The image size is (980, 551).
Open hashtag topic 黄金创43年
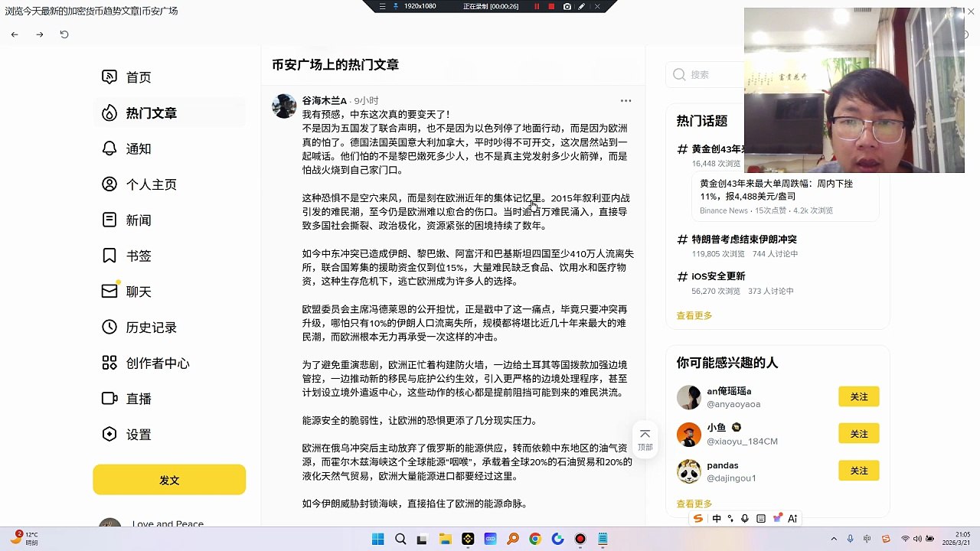point(717,149)
